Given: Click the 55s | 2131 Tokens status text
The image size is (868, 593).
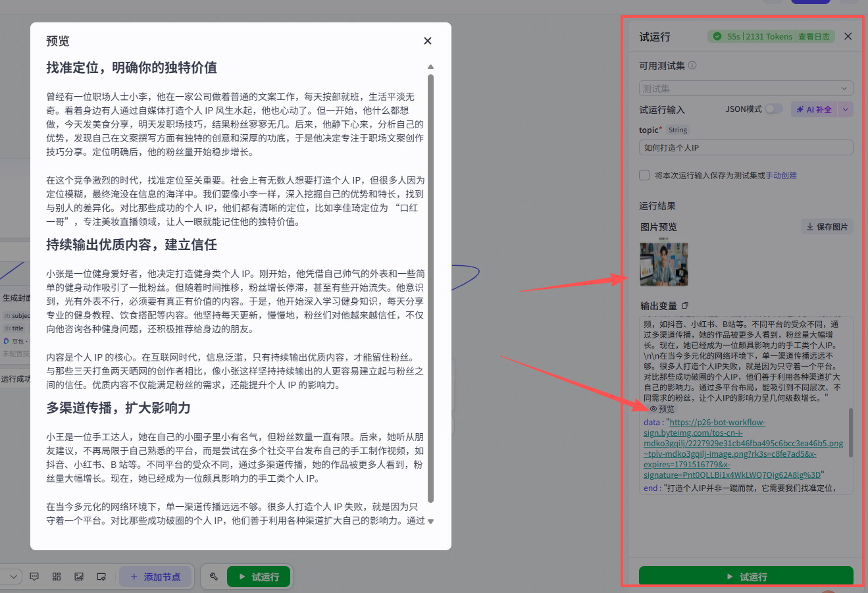Looking at the screenshot, I should point(759,37).
